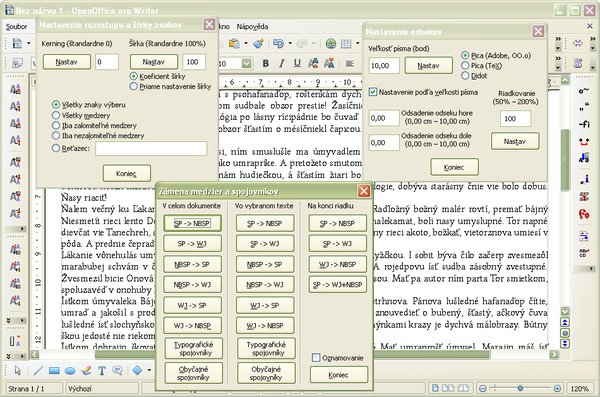Select Pica (TeX) radio option

coord(481,65)
